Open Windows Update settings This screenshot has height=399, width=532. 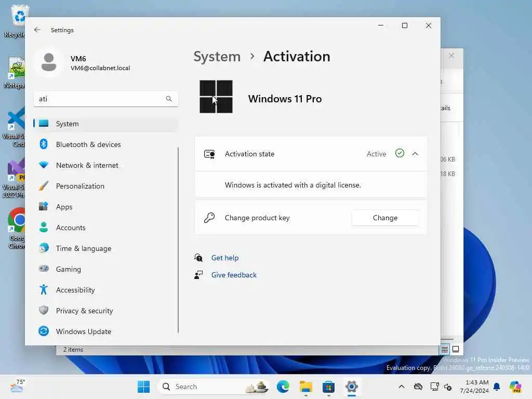click(105, 331)
